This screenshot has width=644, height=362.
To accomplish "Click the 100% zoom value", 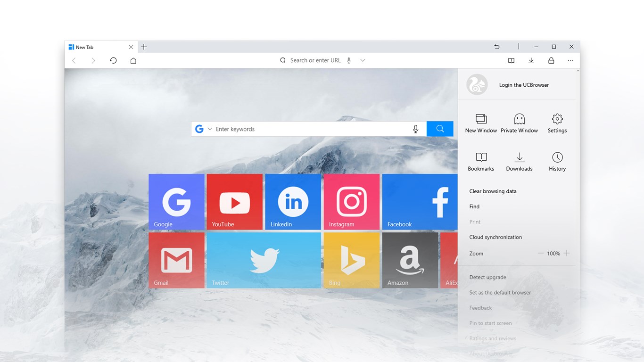I will 553,254.
